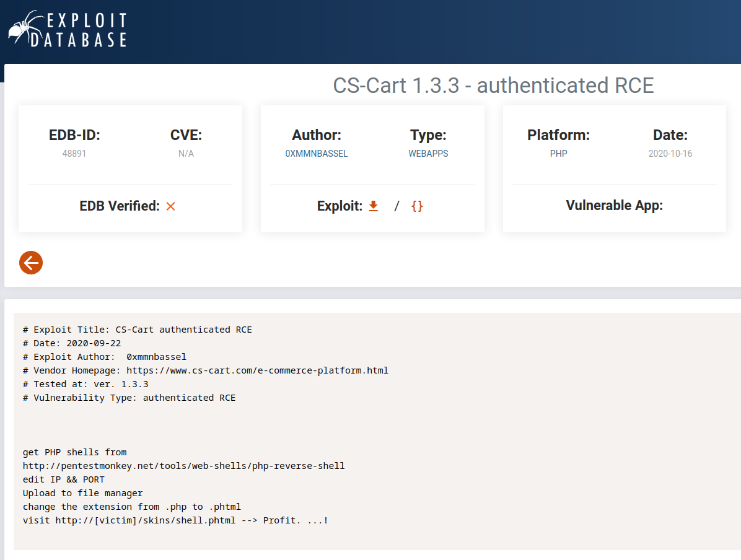Click the 'change the extension' line
This screenshot has width=741, height=560.
[x=132, y=507]
